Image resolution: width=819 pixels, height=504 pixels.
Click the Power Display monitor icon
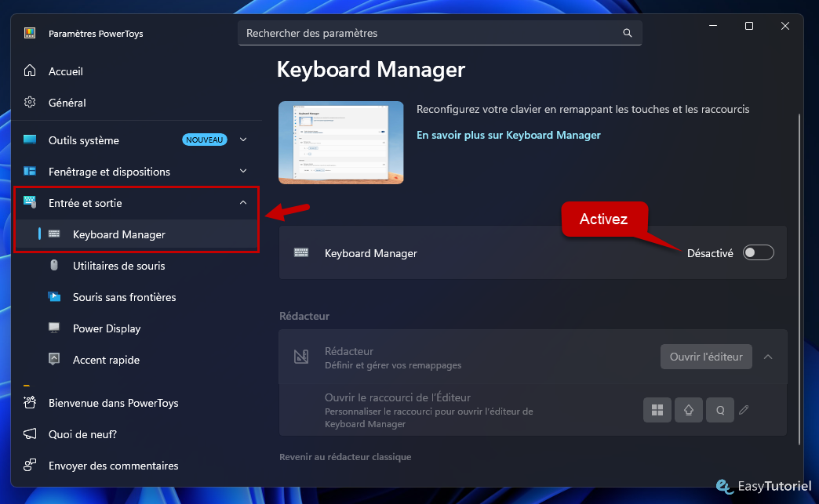tap(54, 328)
